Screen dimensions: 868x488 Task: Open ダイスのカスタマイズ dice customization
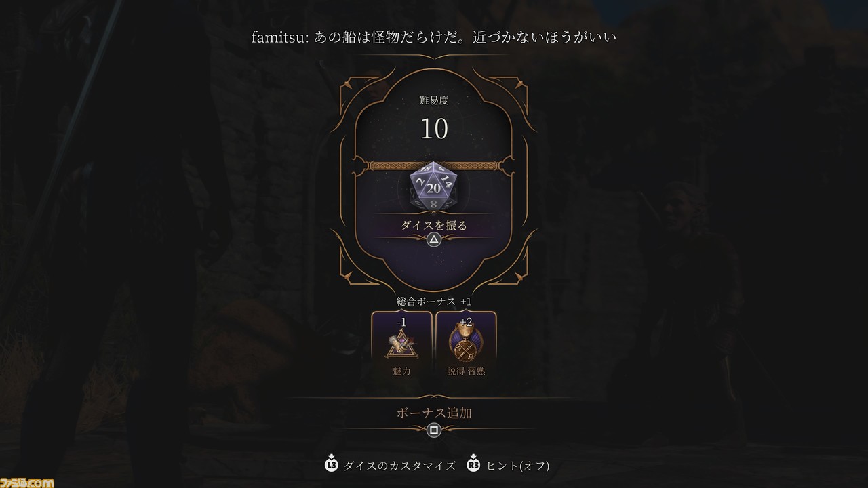[399, 466]
